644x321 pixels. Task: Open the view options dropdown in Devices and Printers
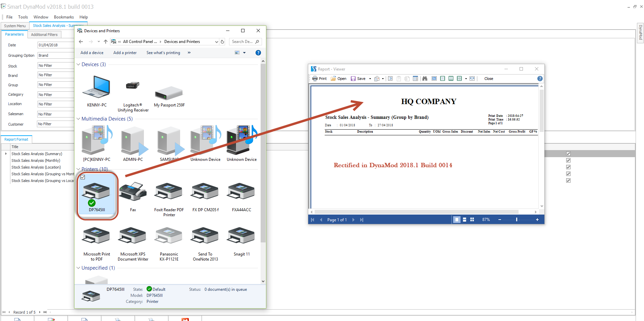[x=244, y=53]
